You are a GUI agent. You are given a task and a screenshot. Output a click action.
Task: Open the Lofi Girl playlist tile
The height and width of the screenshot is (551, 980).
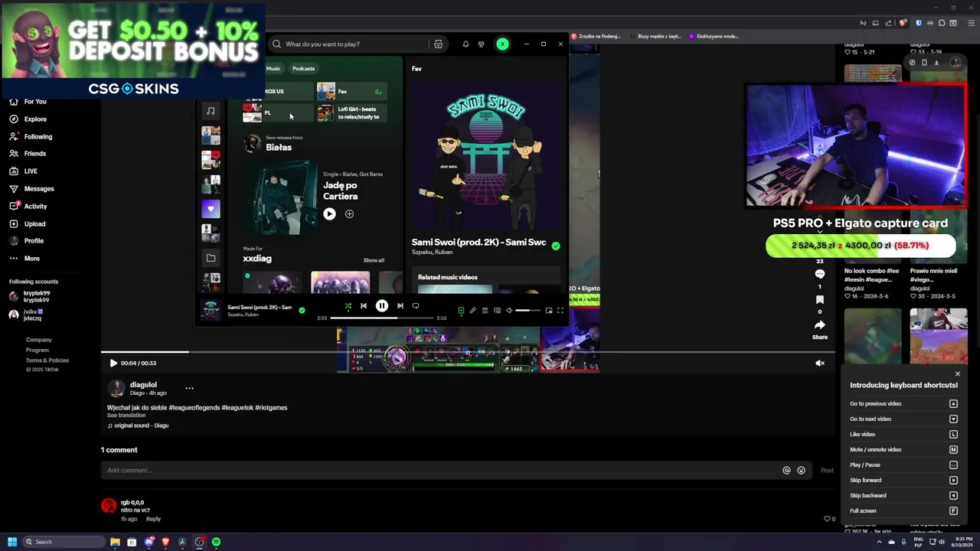351,113
